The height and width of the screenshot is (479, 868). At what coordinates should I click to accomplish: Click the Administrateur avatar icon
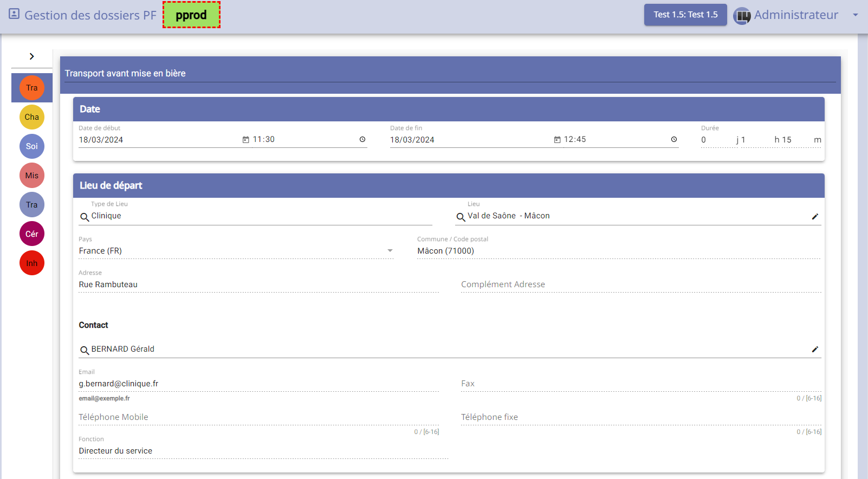(x=742, y=16)
